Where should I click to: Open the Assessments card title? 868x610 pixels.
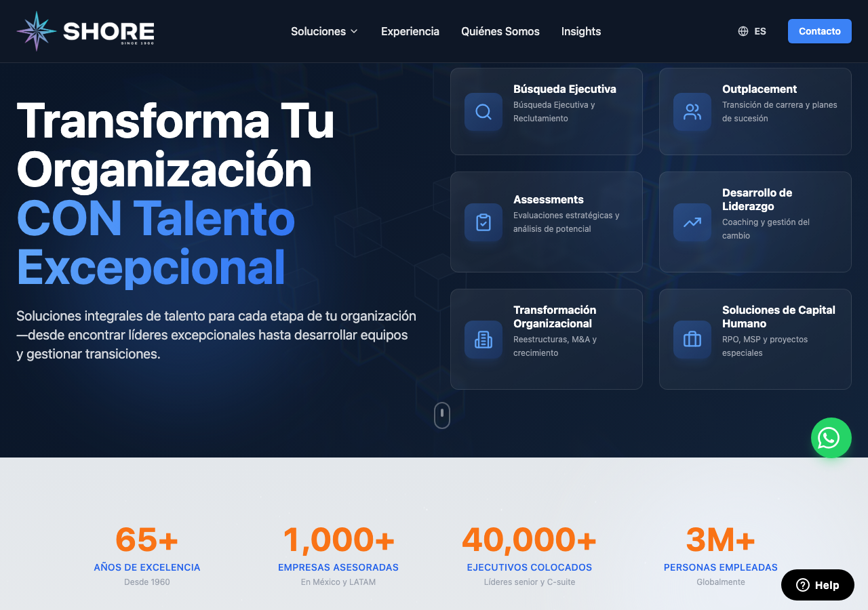[x=549, y=199]
